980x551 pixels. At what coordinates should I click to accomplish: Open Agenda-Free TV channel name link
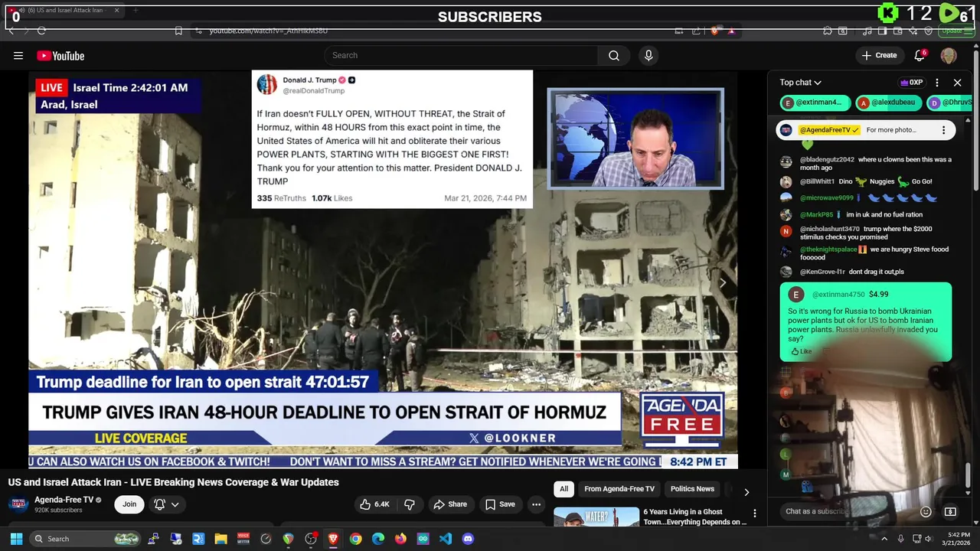64,500
